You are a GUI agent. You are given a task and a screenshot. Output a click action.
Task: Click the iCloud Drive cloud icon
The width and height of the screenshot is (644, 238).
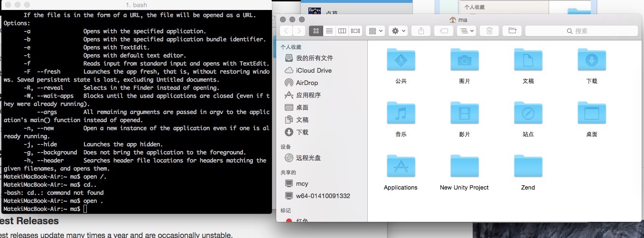tap(289, 70)
